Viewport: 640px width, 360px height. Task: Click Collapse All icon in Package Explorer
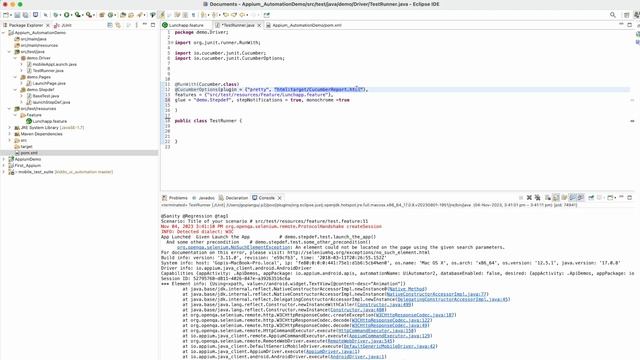[x=110, y=25]
